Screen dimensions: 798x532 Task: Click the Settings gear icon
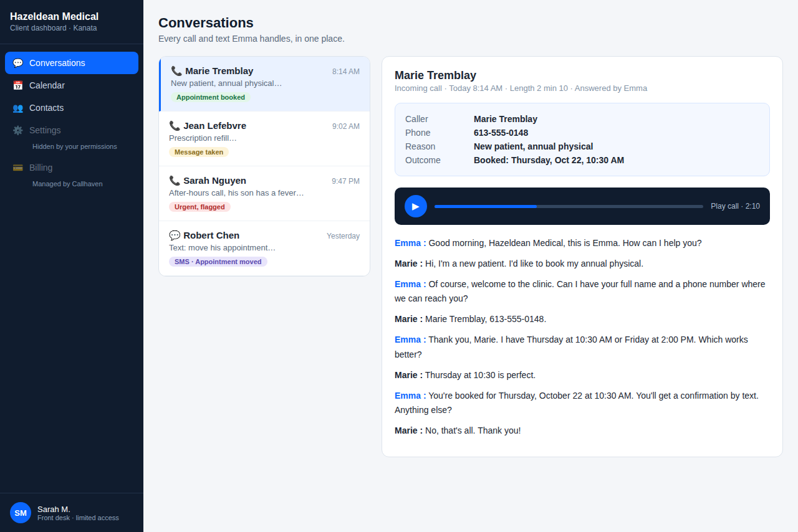pos(17,130)
